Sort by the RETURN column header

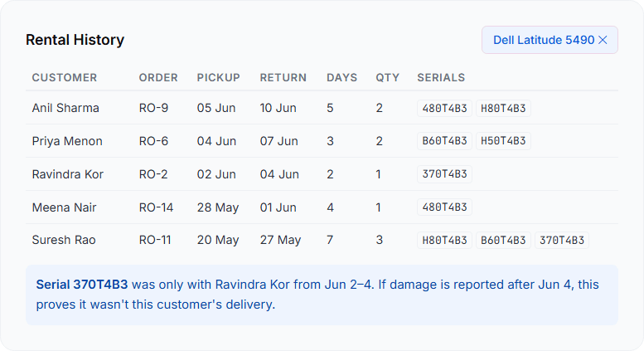point(283,78)
